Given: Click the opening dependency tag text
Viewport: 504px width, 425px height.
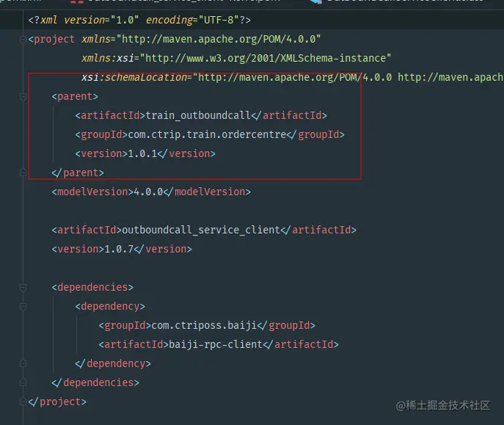Looking at the screenshot, I should click(x=110, y=306).
